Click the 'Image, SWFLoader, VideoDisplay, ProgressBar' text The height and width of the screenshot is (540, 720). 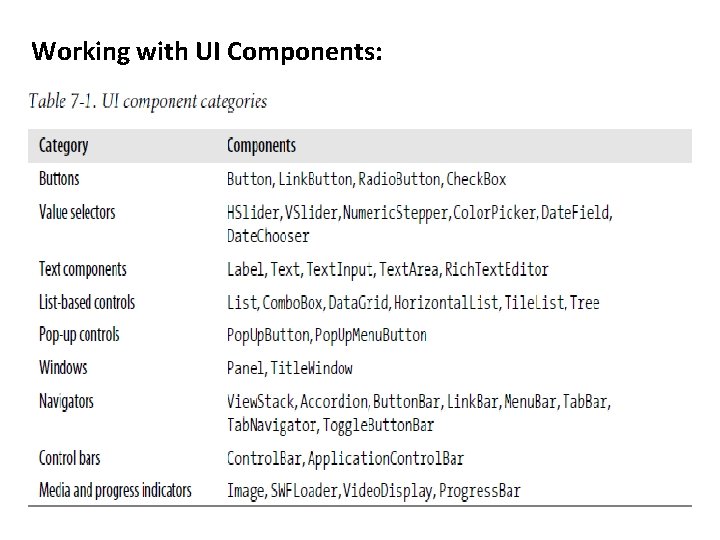[373, 491]
